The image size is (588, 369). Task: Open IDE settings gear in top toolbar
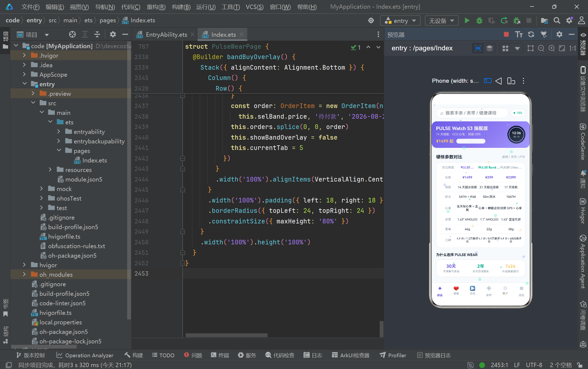(x=569, y=21)
